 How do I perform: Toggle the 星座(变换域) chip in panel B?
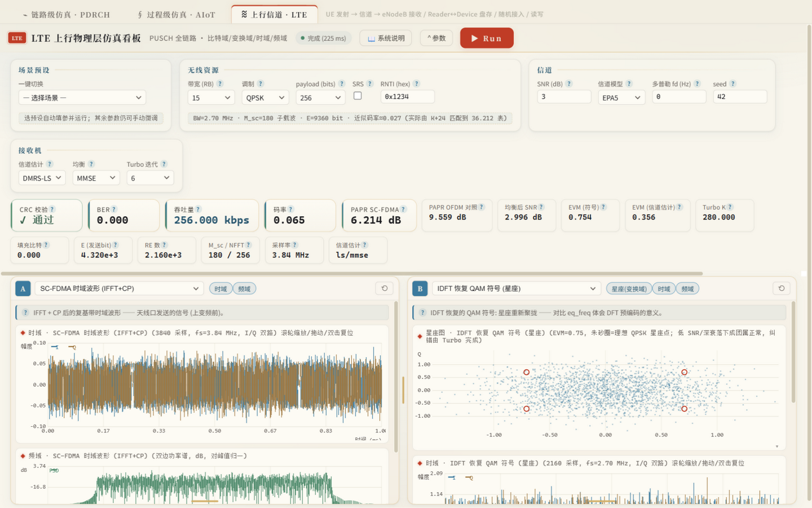[x=629, y=289]
